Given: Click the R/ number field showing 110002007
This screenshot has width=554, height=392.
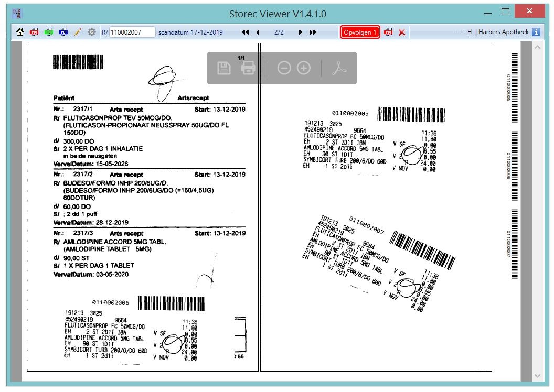Looking at the screenshot, I should [132, 32].
